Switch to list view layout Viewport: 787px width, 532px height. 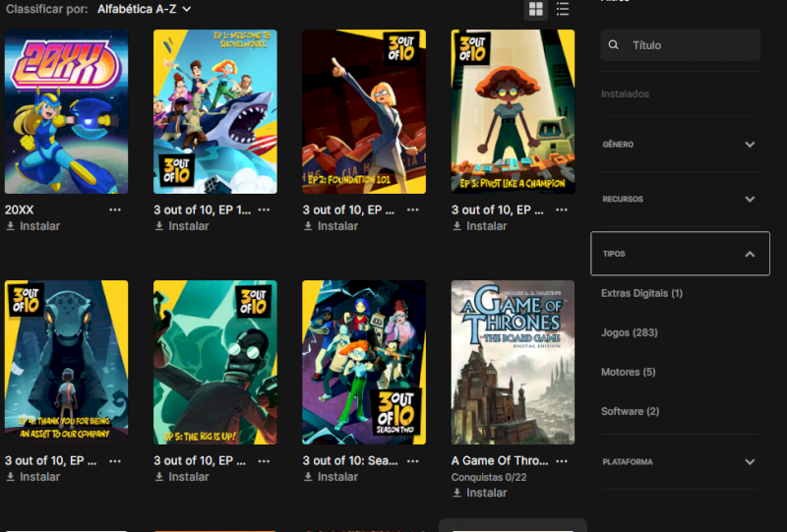[x=563, y=9]
